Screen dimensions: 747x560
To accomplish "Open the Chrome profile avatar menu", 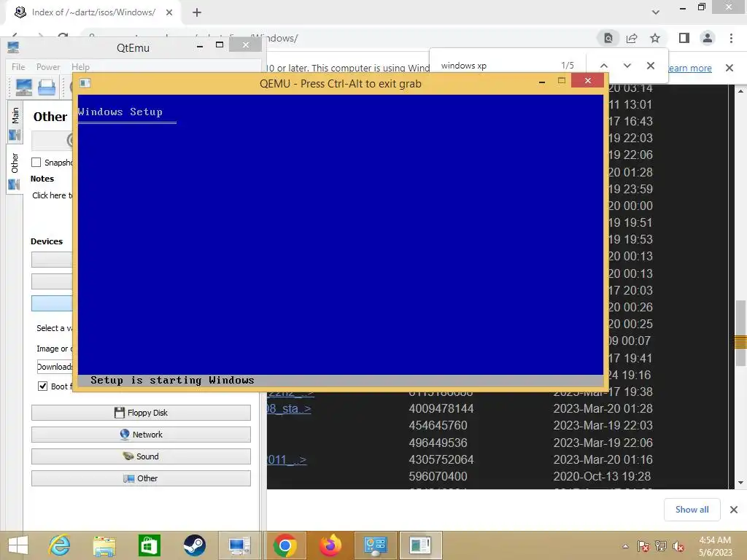I will pyautogui.click(x=708, y=38).
